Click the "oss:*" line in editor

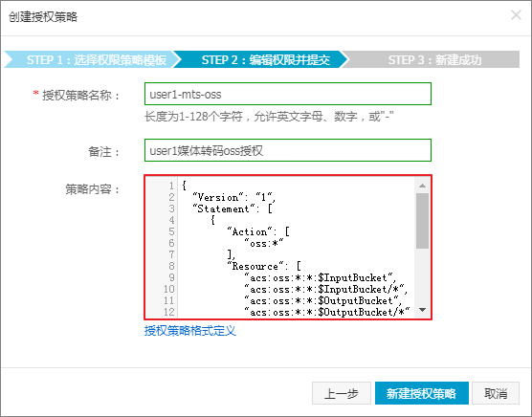[264, 244]
